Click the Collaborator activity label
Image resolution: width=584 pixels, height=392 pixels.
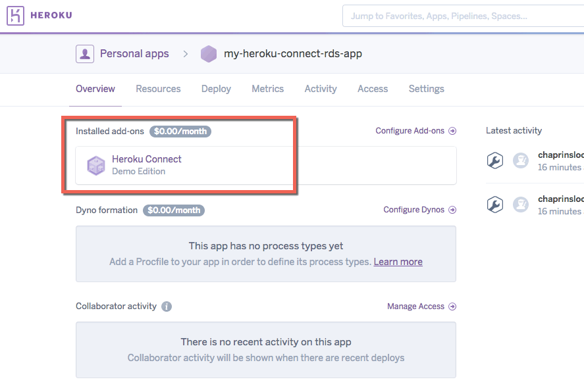tap(116, 306)
